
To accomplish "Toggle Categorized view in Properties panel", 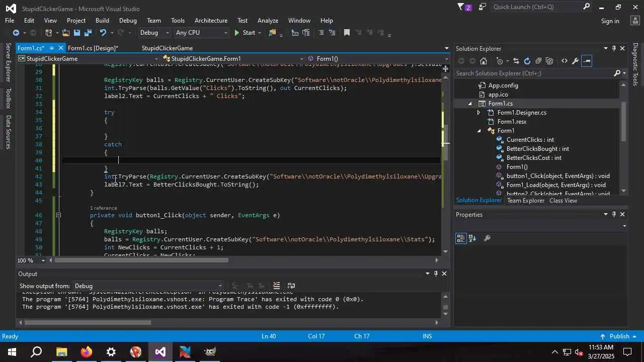I will 461,238.
